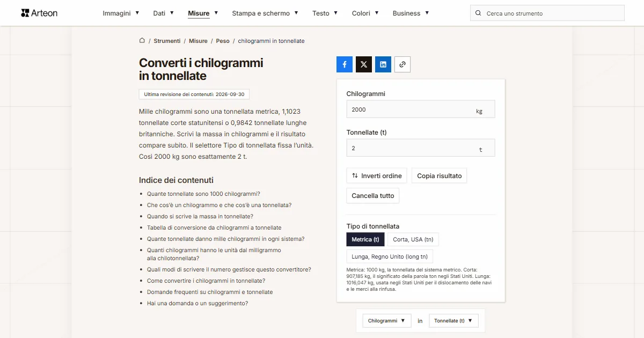Open the Dati menu
Viewport: 644px width, 338px height.
163,13
